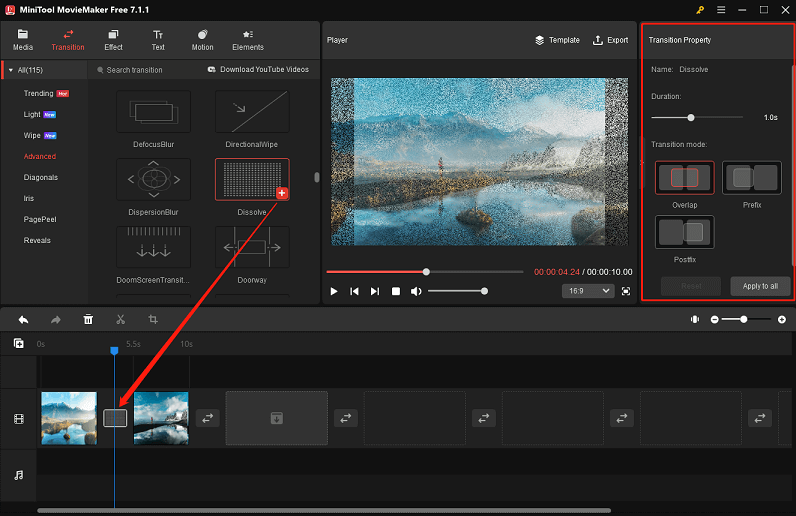Stop the video playback

tap(395, 291)
